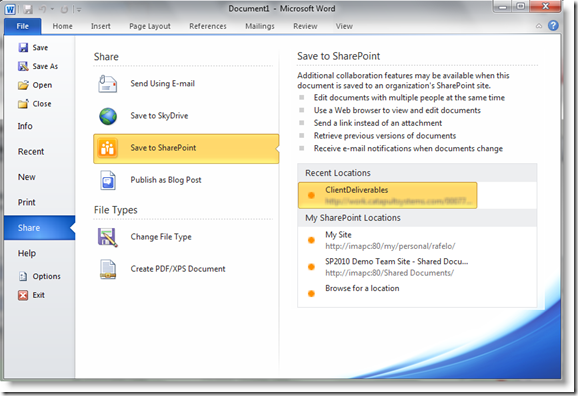Click the Exit text label
The image size is (578, 396).
[39, 295]
